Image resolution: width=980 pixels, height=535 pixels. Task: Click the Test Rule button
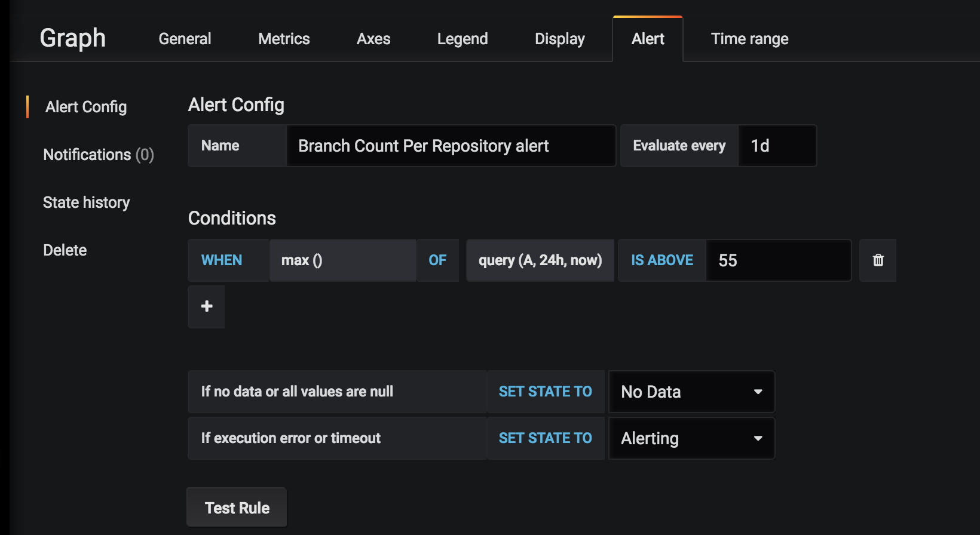[237, 508]
